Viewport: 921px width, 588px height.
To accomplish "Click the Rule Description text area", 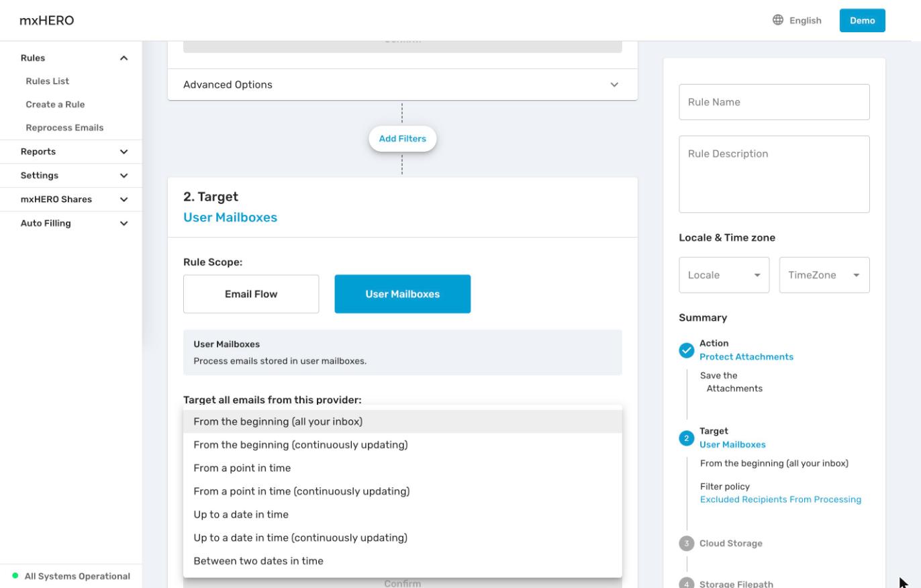I will pyautogui.click(x=774, y=175).
